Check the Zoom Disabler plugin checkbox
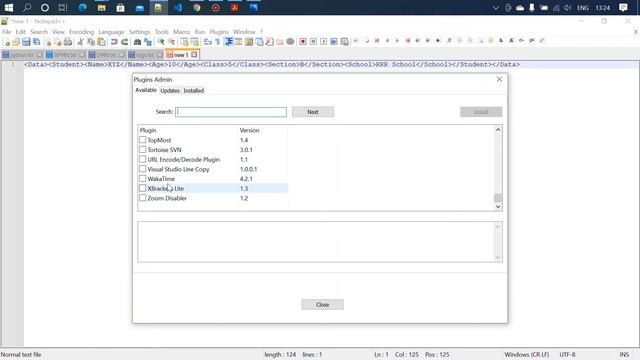 (142, 198)
